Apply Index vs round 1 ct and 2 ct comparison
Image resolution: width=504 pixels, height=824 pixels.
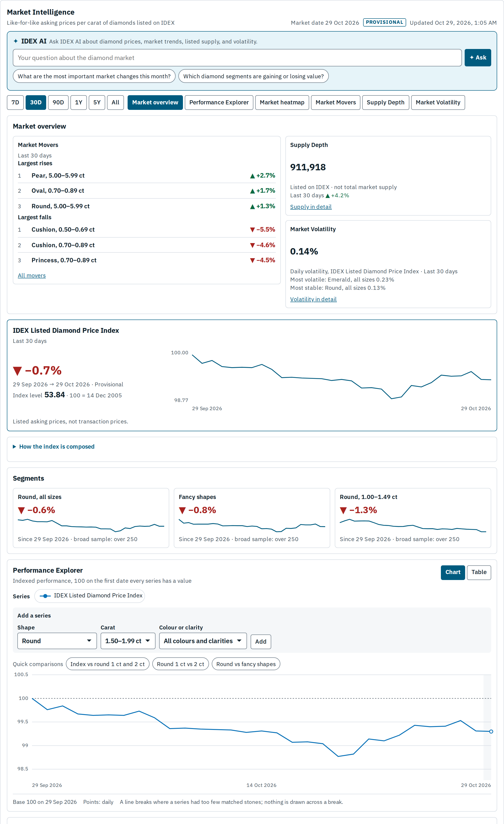[107, 664]
